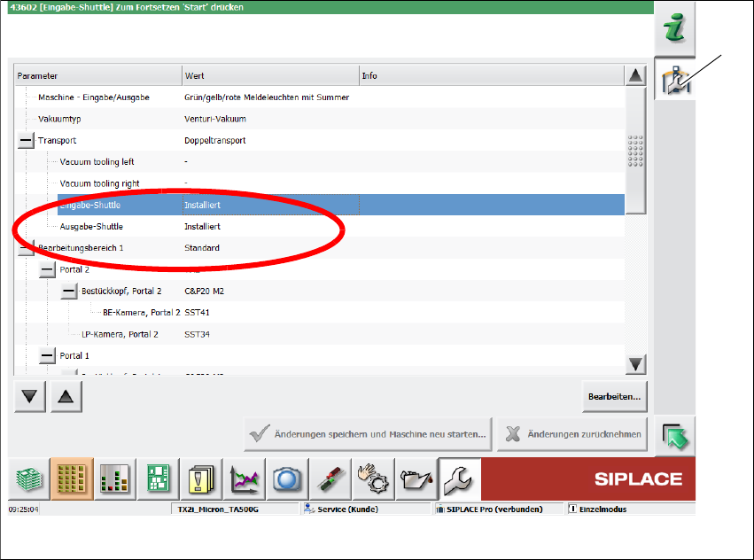This screenshot has height=560, width=754.
Task: Open the machine configuration side tab
Action: click(x=674, y=80)
